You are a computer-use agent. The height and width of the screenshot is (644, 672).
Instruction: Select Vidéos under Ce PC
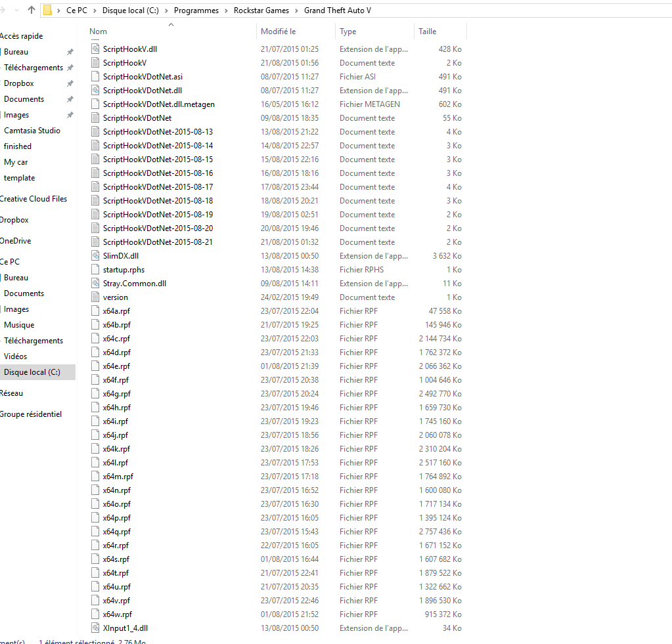pos(15,356)
